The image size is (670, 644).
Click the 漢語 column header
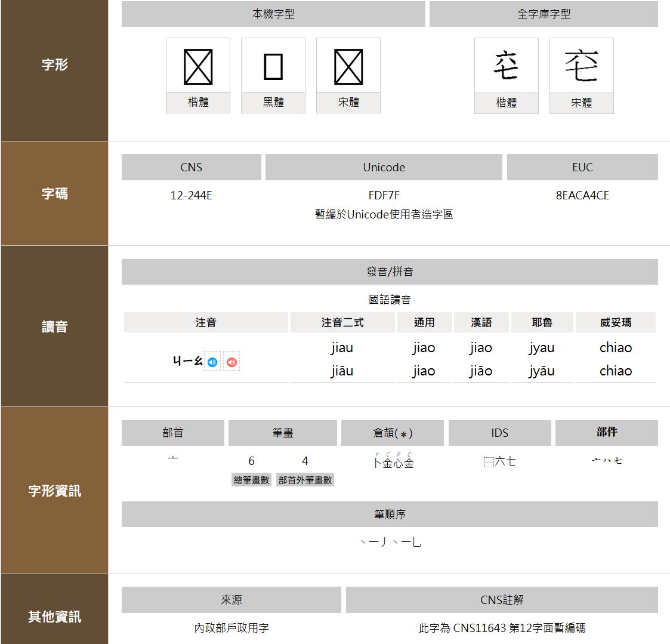coord(481,322)
